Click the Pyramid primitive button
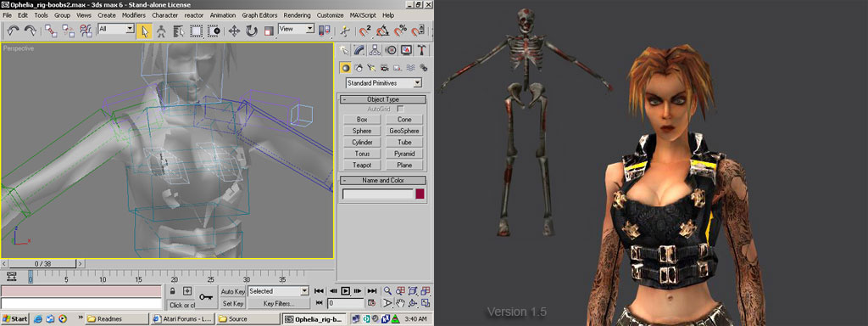The height and width of the screenshot is (326, 868). [x=404, y=154]
